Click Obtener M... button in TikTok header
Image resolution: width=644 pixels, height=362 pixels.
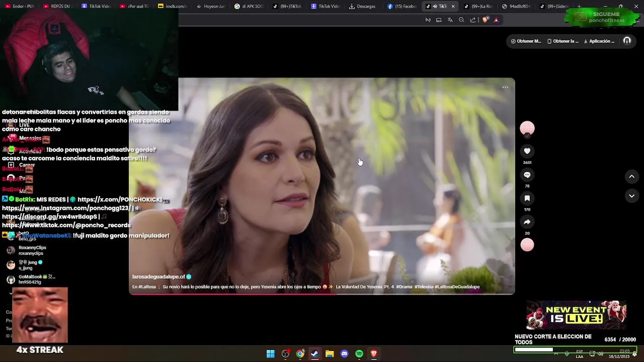[x=526, y=41]
